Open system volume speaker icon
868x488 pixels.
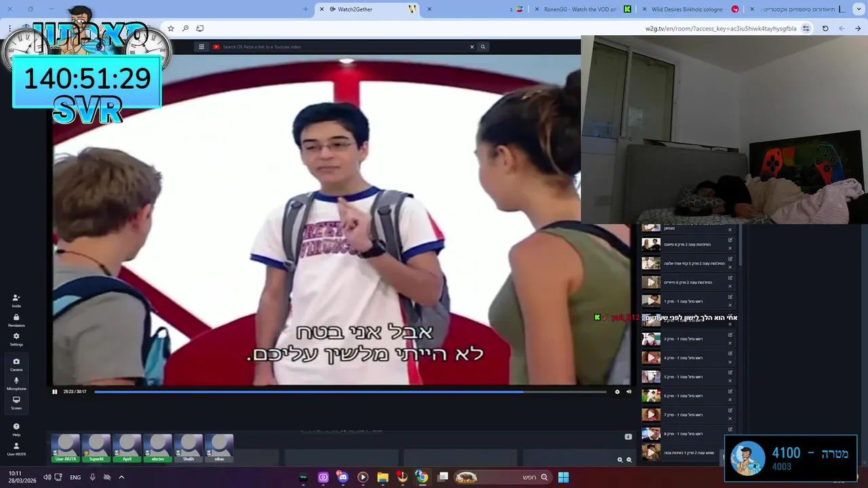(47, 477)
